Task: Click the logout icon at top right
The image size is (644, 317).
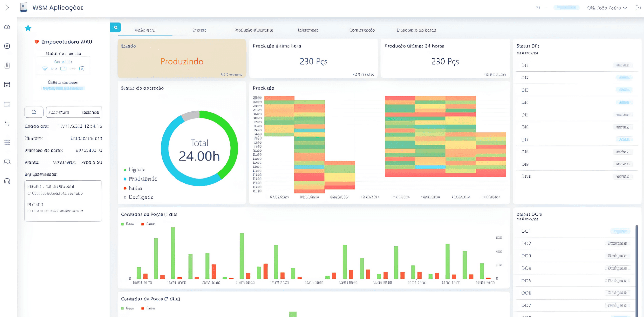Action: [x=638, y=8]
